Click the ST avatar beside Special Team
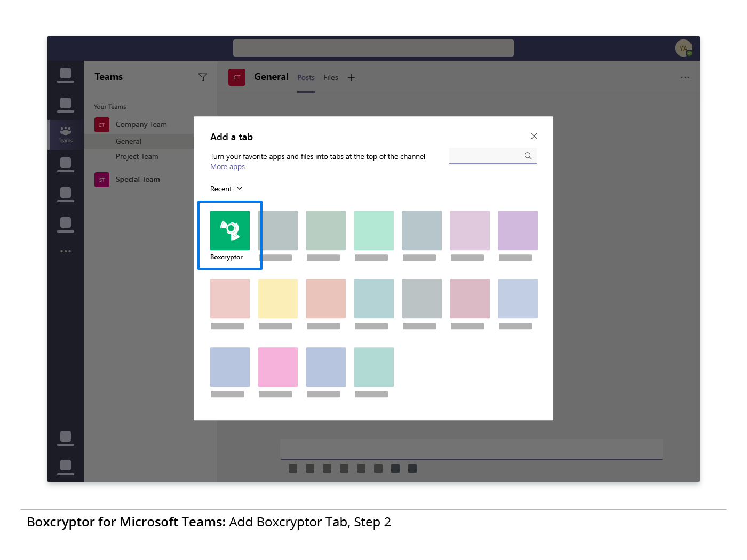Image resolution: width=747 pixels, height=560 pixels. click(x=102, y=180)
